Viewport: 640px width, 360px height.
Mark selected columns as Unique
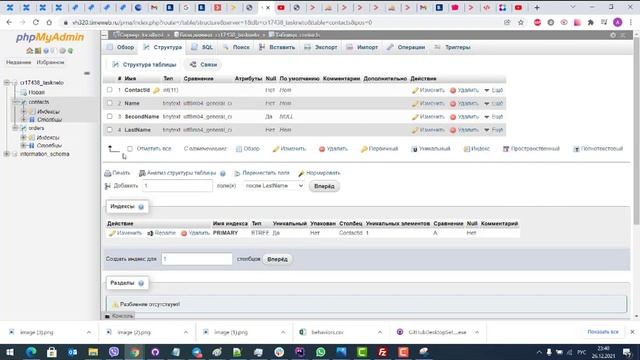[x=431, y=149]
